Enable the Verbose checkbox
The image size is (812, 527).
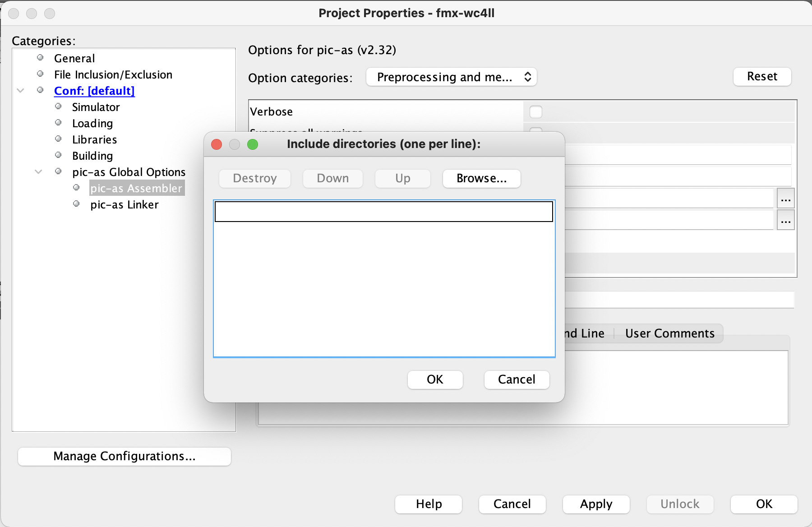click(x=536, y=112)
